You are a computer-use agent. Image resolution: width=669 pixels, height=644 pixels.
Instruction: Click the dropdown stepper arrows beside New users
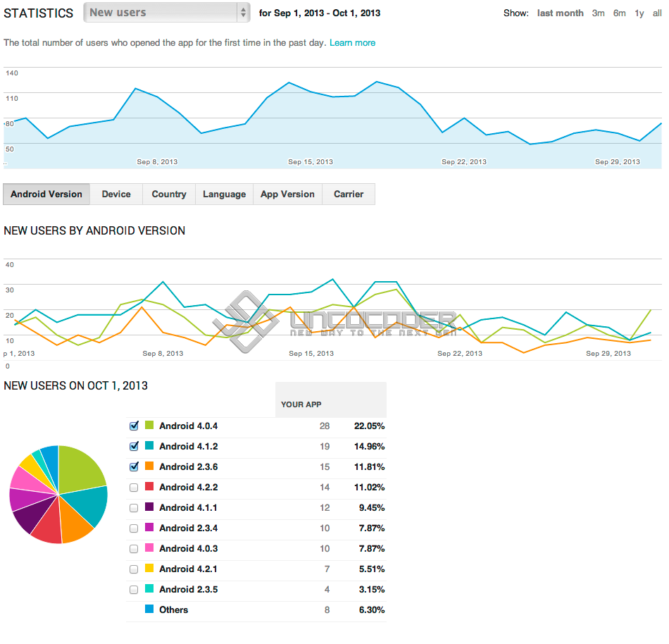point(243,13)
